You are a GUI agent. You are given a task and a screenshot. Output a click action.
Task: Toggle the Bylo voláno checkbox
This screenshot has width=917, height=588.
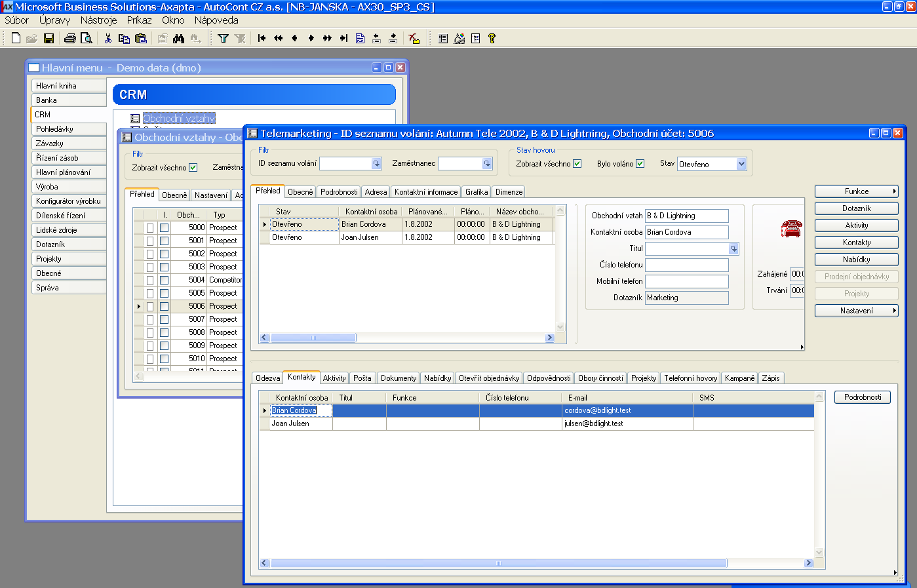[x=640, y=164]
